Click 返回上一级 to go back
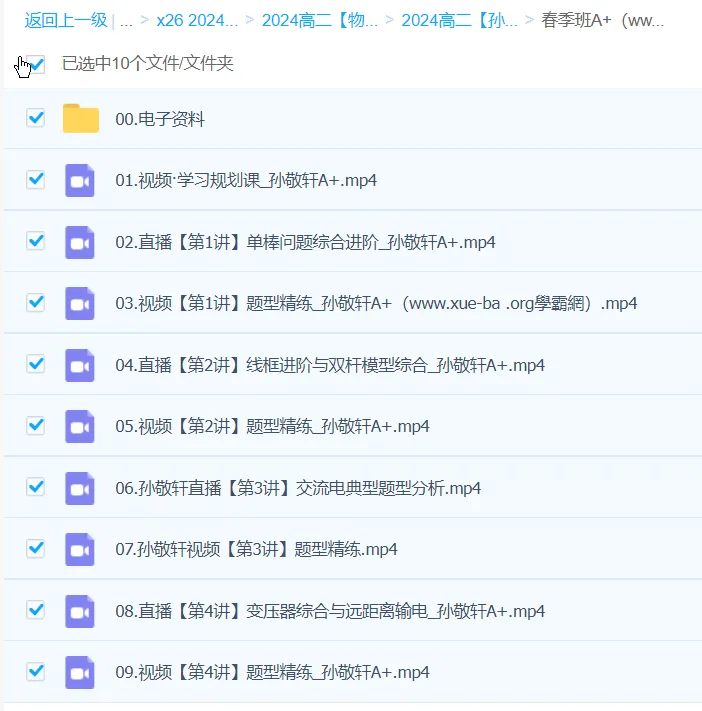 tap(65, 19)
